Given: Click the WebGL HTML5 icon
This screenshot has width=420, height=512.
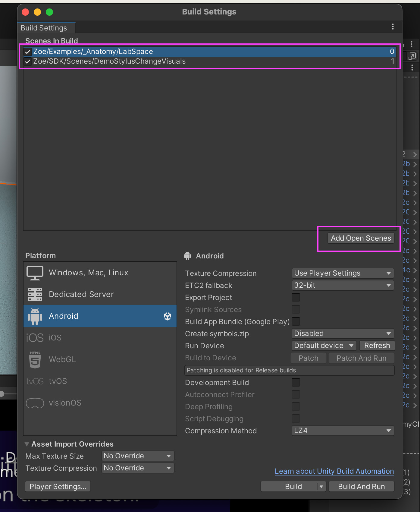Looking at the screenshot, I should [35, 359].
